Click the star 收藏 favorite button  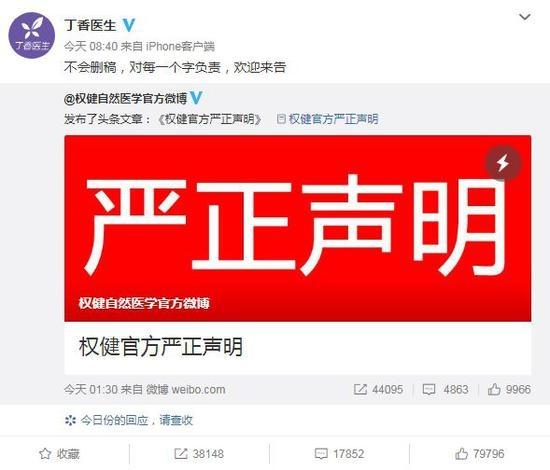click(59, 454)
